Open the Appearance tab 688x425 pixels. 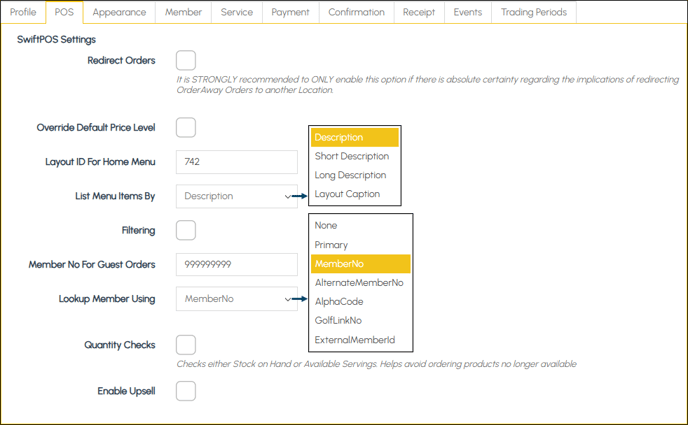tap(119, 12)
